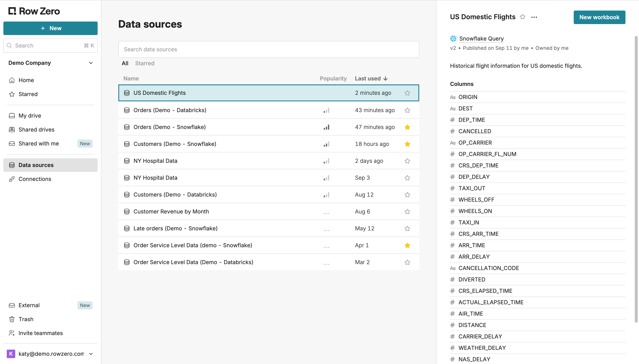Star US Domestic Flights in the details panel
The image size is (639, 364).
(x=522, y=17)
